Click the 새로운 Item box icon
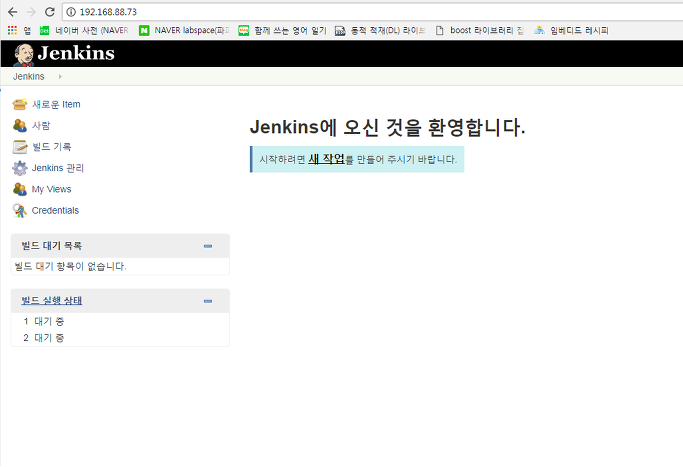683x467 pixels. click(20, 104)
